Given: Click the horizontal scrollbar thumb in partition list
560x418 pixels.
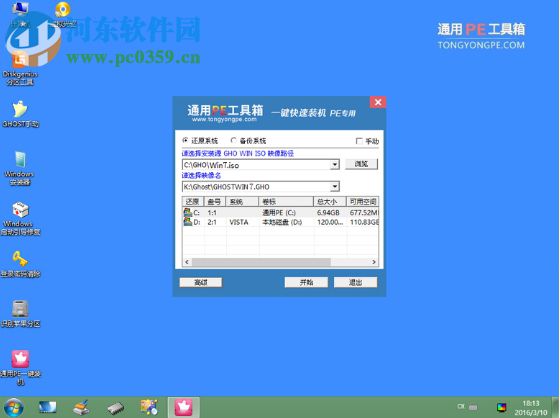Looking at the screenshot, I should point(261,262).
